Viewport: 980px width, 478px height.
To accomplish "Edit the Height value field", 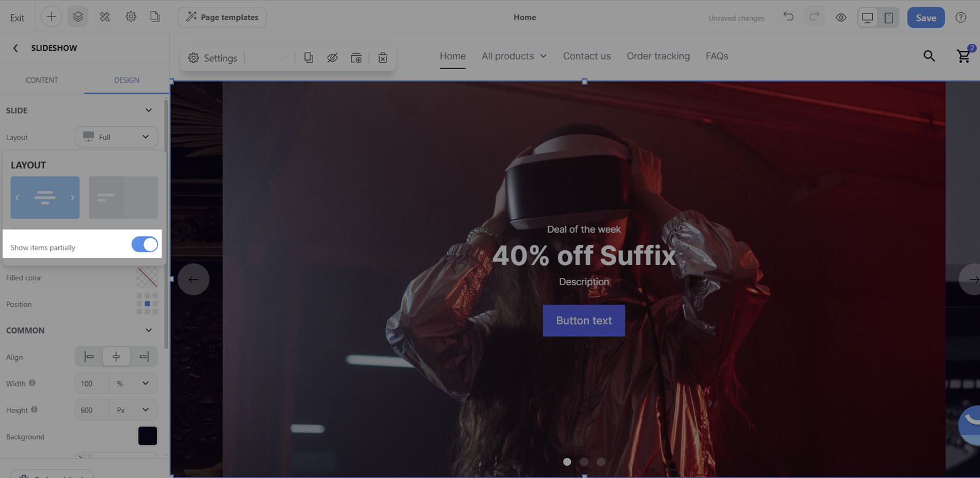I will [x=92, y=410].
